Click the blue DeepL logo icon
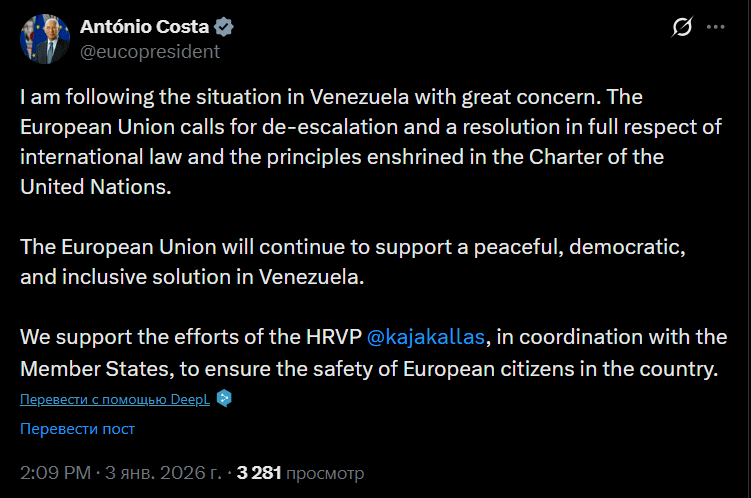The width and height of the screenshot is (751, 498). click(225, 398)
